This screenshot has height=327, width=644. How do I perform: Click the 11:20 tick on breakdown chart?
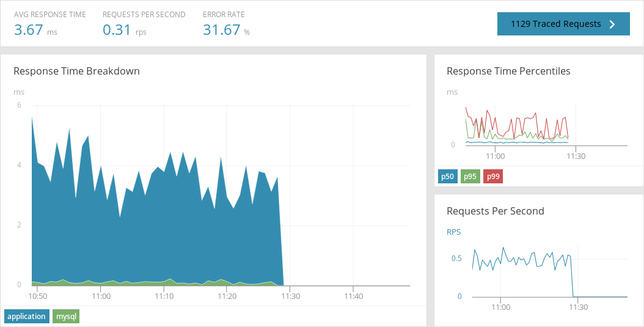coord(227,296)
